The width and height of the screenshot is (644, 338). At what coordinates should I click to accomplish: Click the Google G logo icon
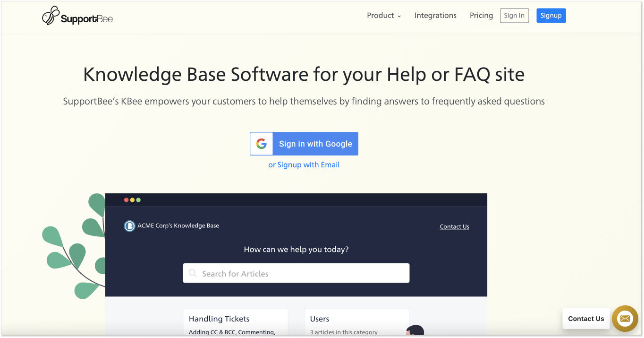[x=262, y=144]
